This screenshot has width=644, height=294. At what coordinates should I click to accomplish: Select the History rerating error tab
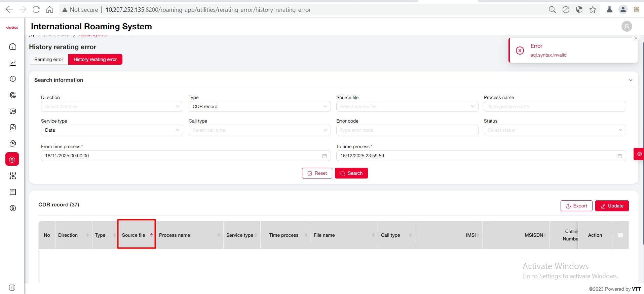95,59
